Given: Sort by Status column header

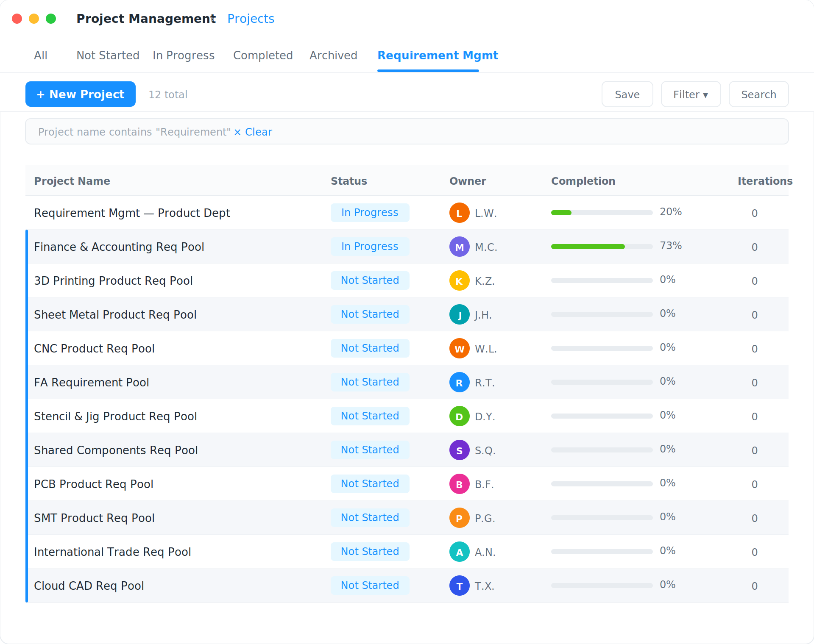Looking at the screenshot, I should pyautogui.click(x=348, y=181).
